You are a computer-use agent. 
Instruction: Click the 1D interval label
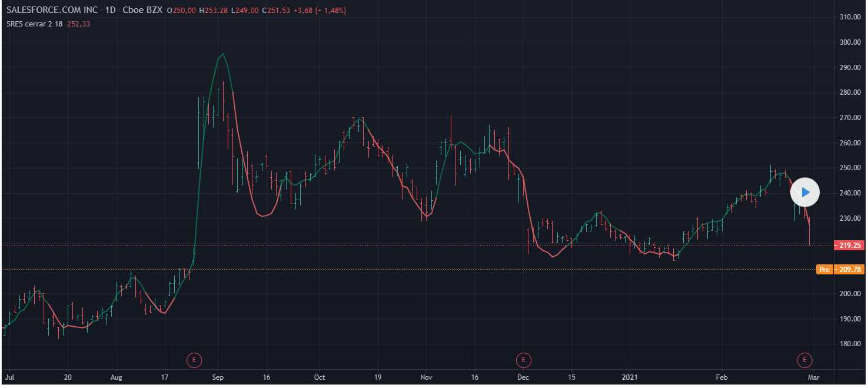[x=110, y=11]
